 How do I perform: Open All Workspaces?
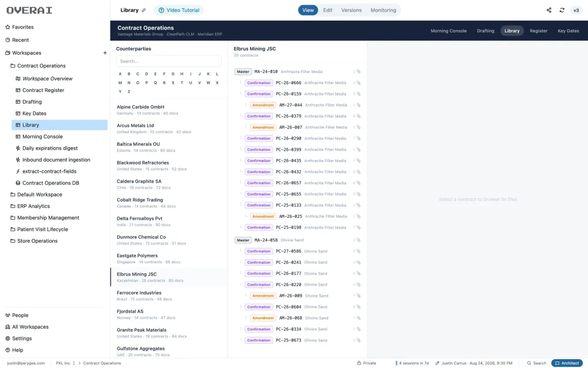click(27, 327)
